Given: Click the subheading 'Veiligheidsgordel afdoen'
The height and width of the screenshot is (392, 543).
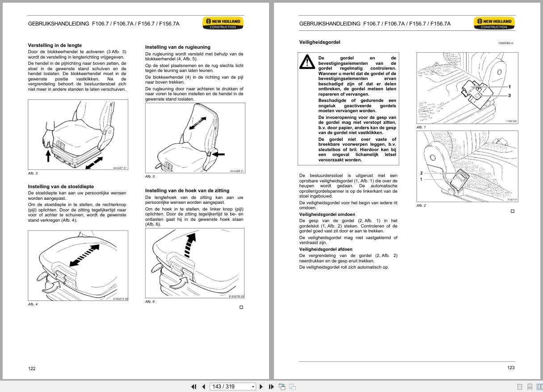Looking at the screenshot, I should click(x=326, y=249).
